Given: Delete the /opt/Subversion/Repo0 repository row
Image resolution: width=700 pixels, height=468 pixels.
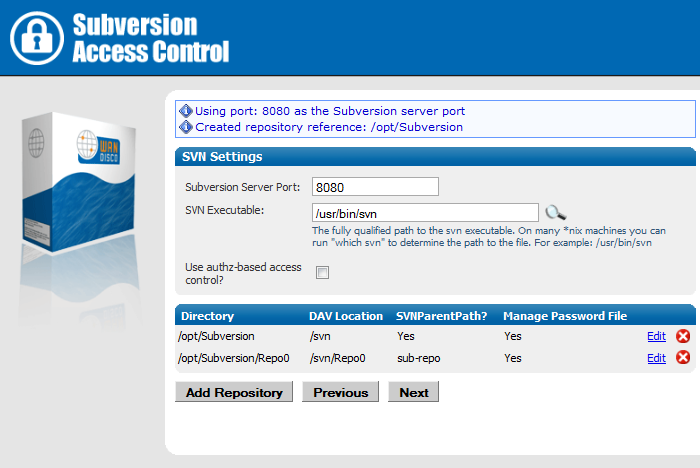Looking at the screenshot, I should tap(683, 357).
